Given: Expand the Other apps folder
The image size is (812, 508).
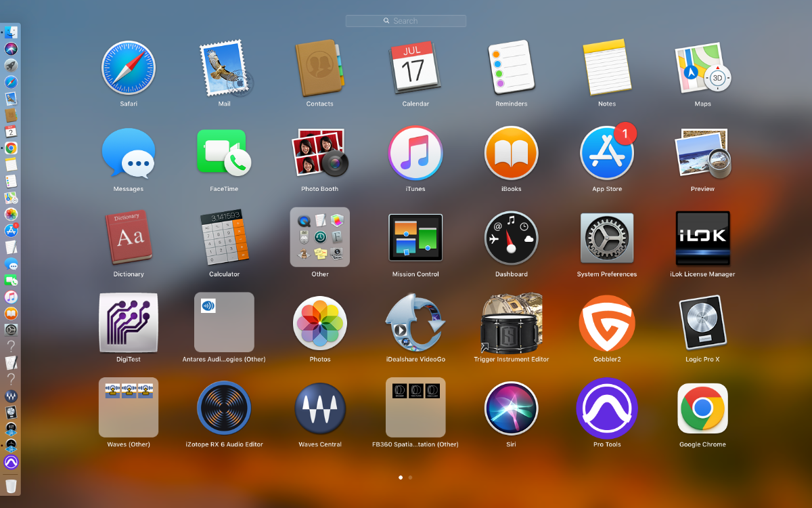Looking at the screenshot, I should pyautogui.click(x=320, y=238).
